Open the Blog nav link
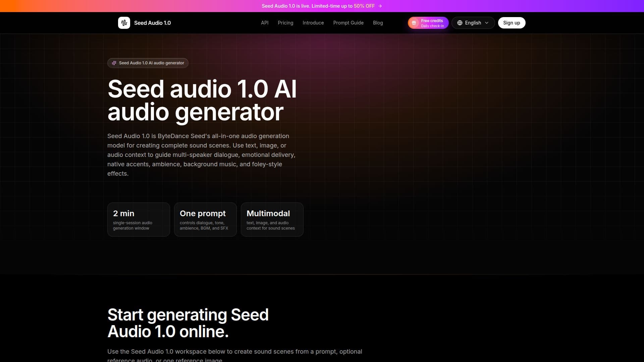The image size is (644, 362). coord(378,23)
